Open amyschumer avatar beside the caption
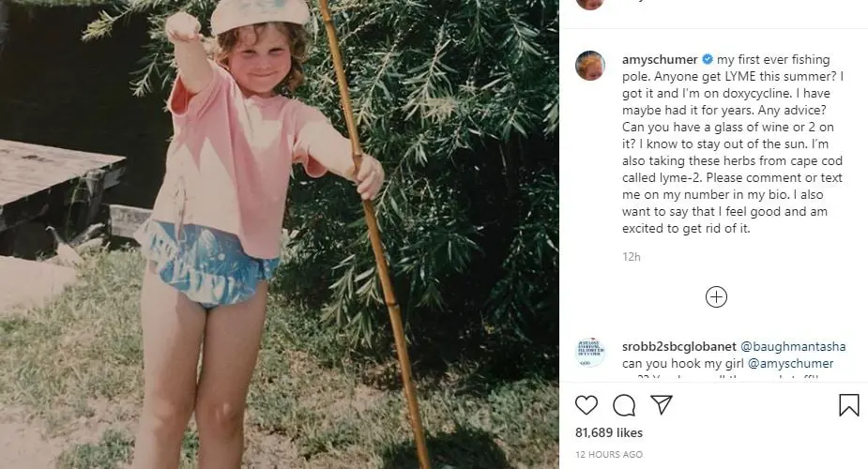 point(590,66)
